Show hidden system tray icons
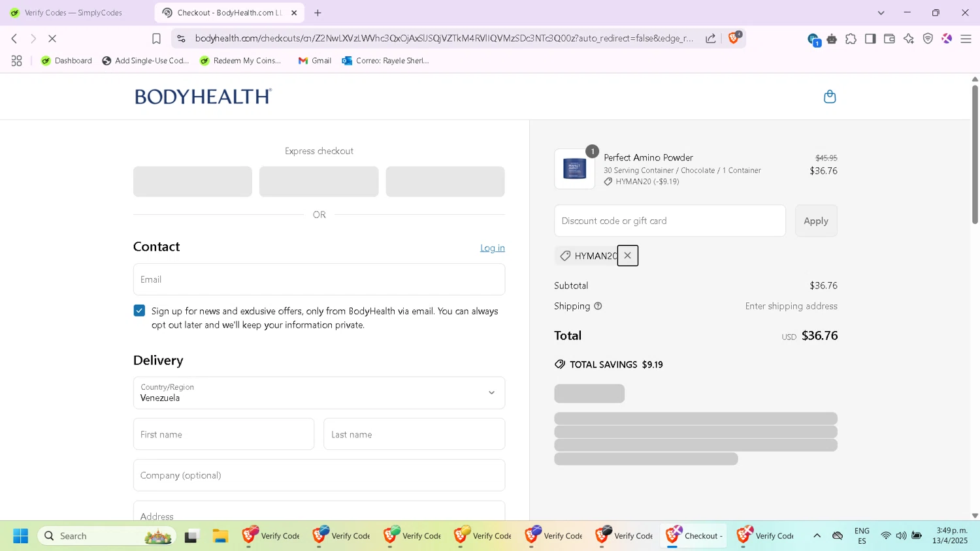This screenshot has height=551, width=980. [x=817, y=536]
